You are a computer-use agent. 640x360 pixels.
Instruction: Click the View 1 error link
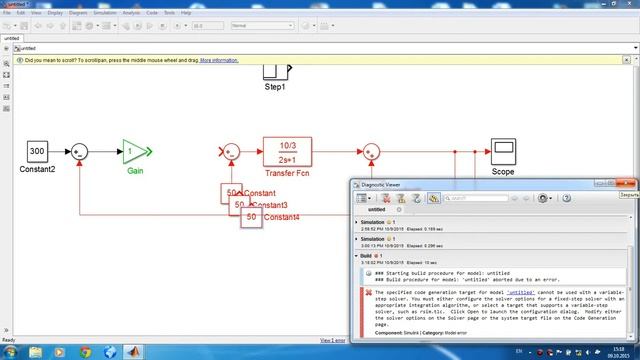tap(333, 340)
